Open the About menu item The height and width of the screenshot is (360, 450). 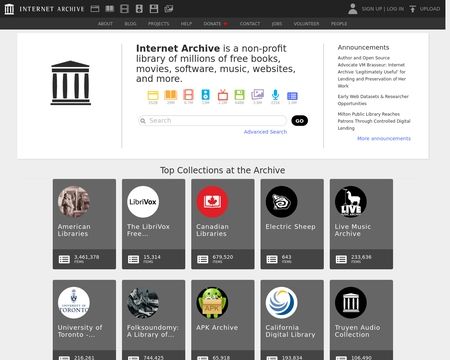105,24
